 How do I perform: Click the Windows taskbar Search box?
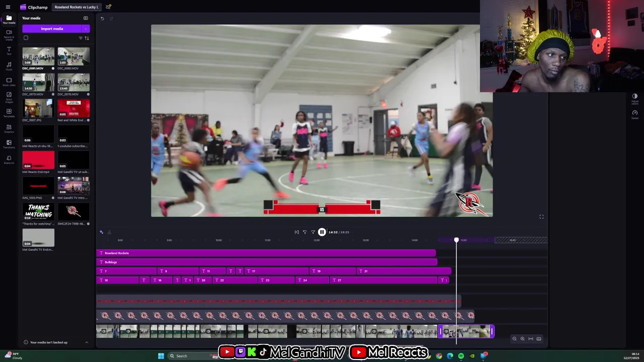[193, 356]
